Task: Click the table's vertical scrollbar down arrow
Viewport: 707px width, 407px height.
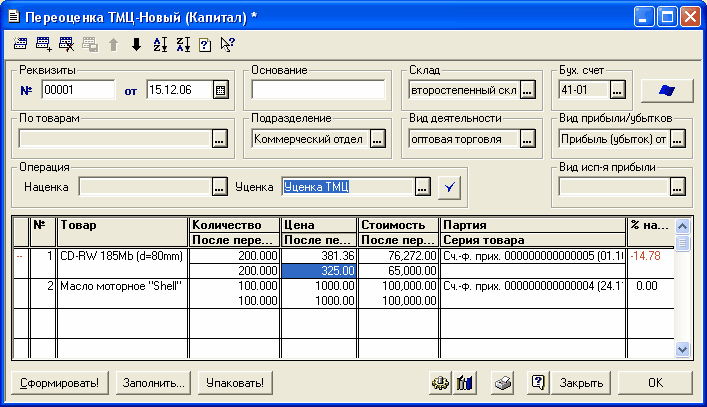Action: tap(683, 349)
